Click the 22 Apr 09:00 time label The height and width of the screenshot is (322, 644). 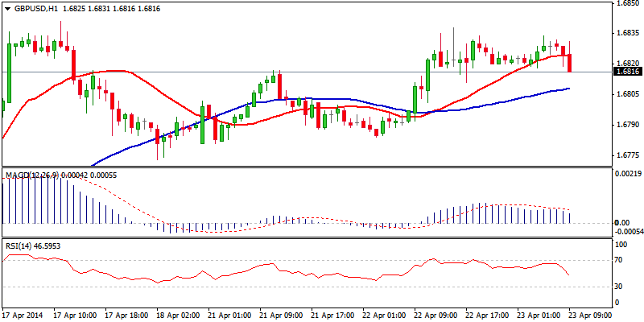click(x=436, y=315)
